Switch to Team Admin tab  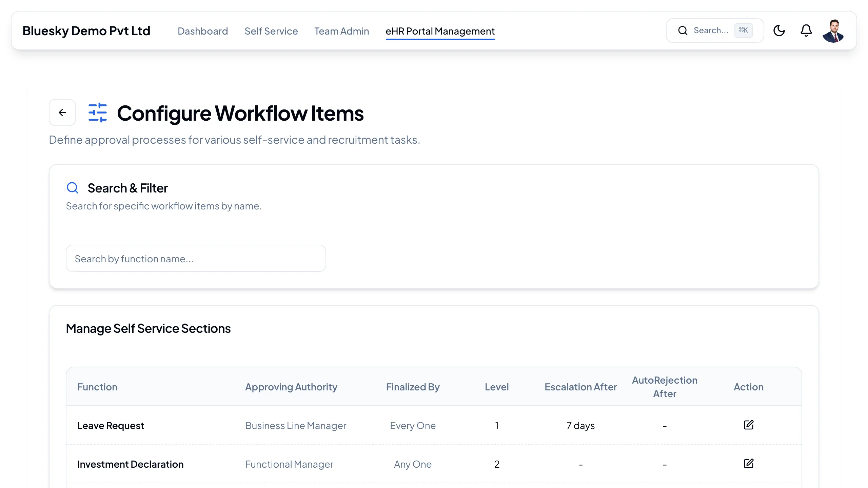[342, 31]
